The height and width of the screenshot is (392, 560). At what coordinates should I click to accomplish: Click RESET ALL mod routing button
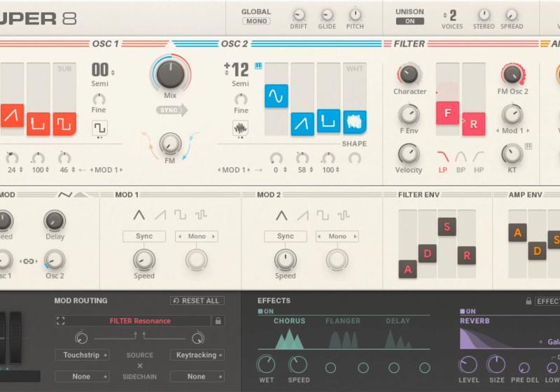click(197, 300)
